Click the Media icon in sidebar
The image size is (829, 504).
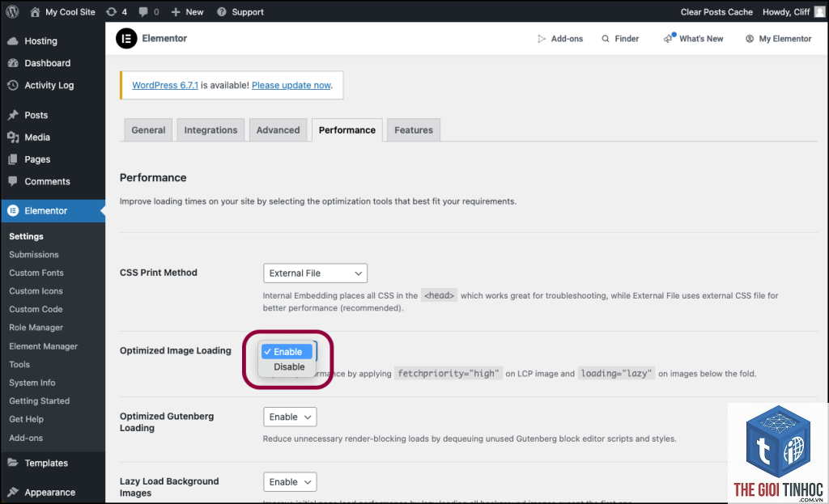[13, 137]
